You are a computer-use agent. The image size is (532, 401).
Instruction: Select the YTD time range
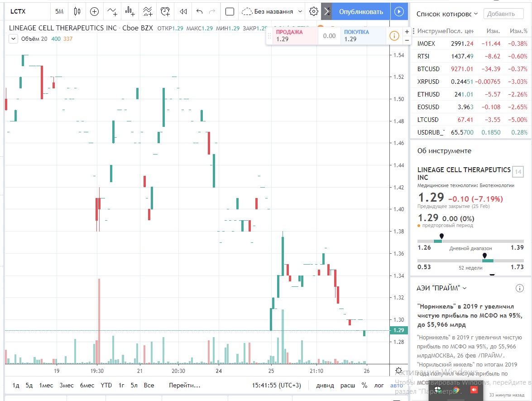click(x=106, y=386)
